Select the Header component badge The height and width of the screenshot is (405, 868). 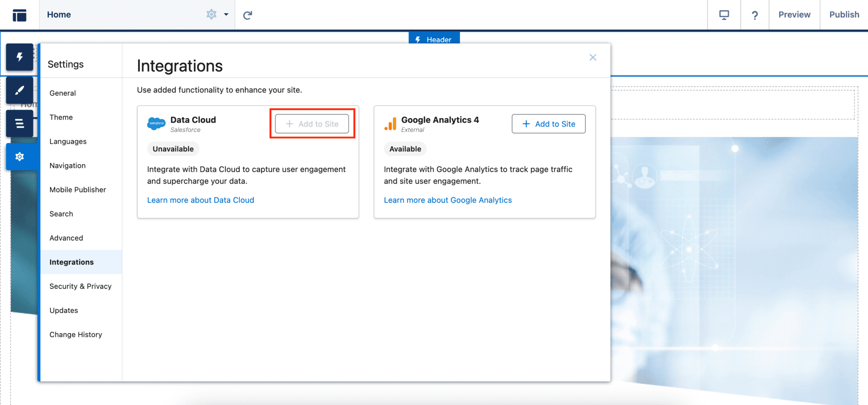point(434,39)
